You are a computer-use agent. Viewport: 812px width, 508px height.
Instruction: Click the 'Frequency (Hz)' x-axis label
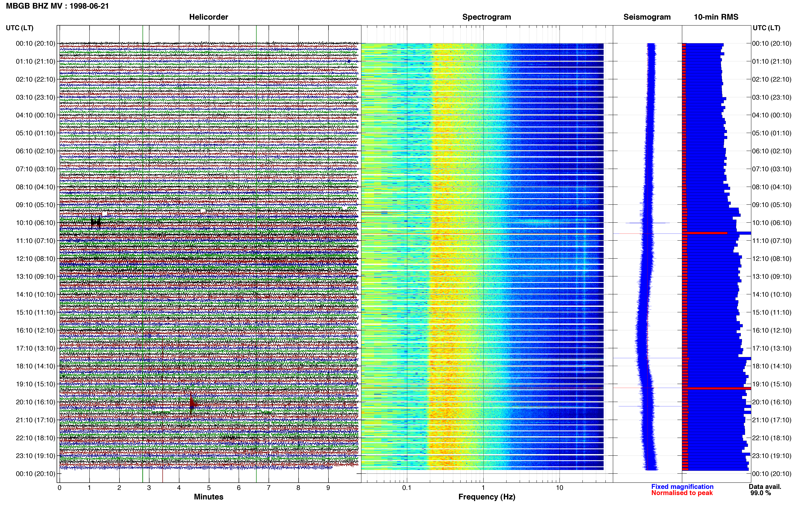(x=487, y=497)
